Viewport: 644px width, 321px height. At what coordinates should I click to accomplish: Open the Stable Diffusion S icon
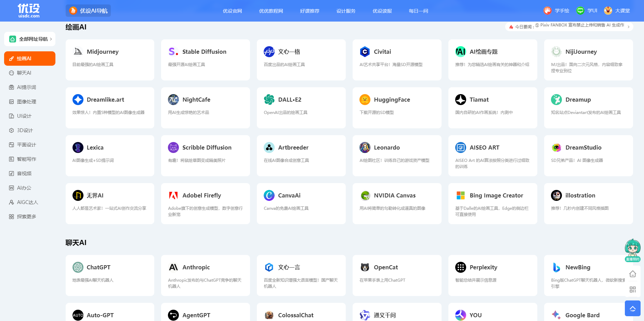173,52
